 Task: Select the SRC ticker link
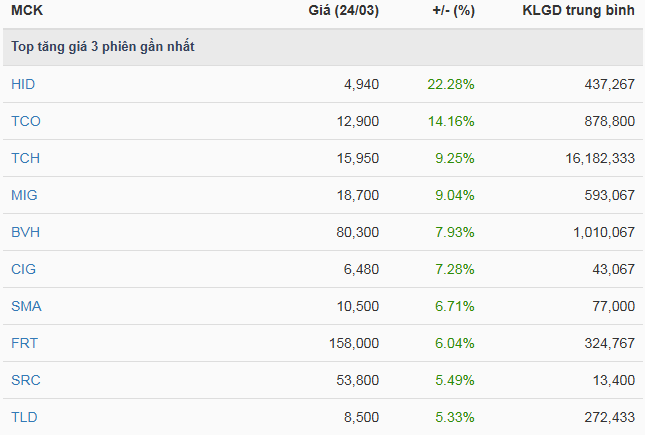click(x=25, y=380)
